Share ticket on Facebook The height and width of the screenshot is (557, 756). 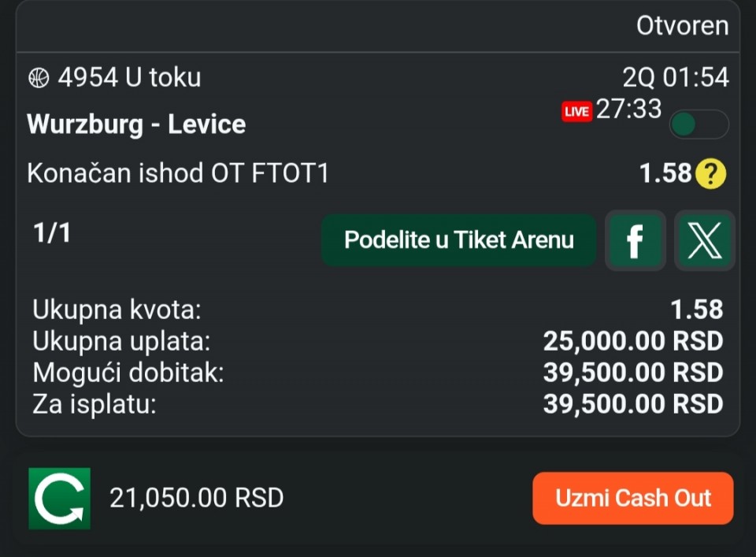635,240
